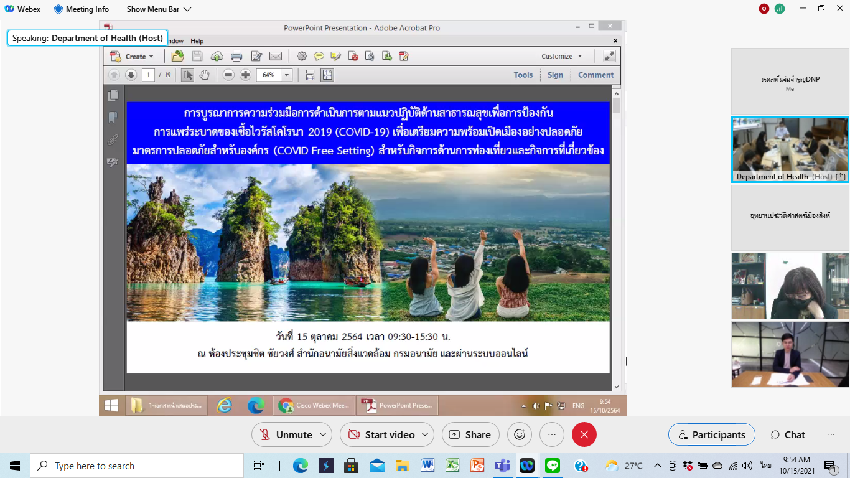Open the Chat panel
Viewport: 850px width, 478px height.
point(788,435)
